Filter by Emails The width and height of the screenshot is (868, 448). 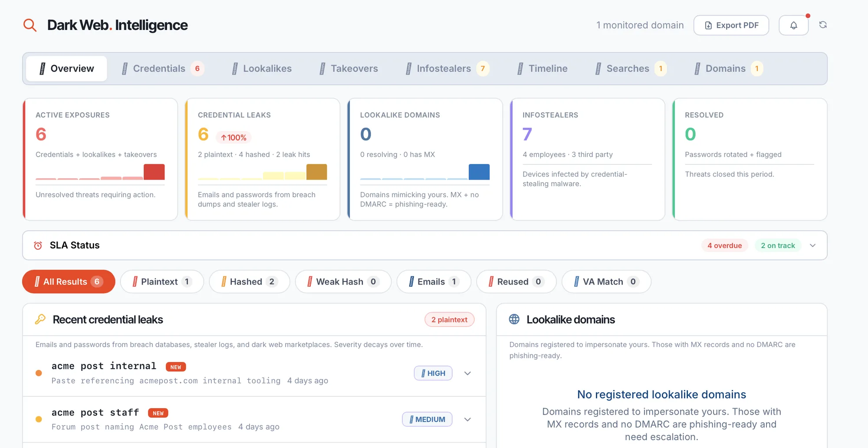coord(434,281)
